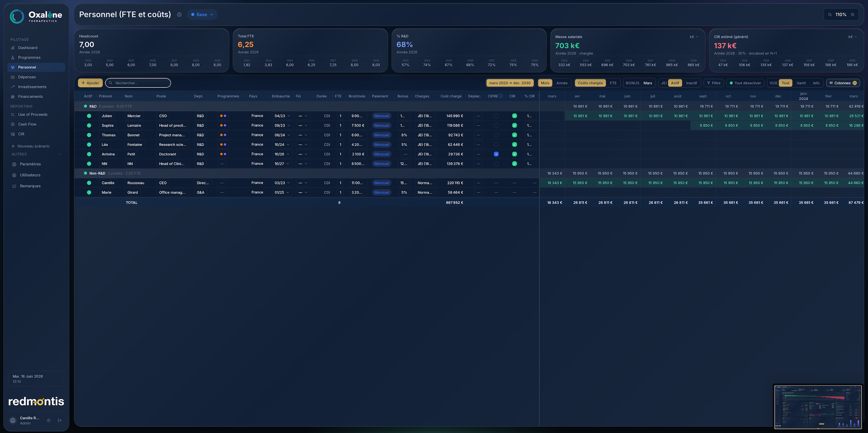868x433 pixels.
Task: Select the Inactif JEI tab
Action: pos(691,83)
